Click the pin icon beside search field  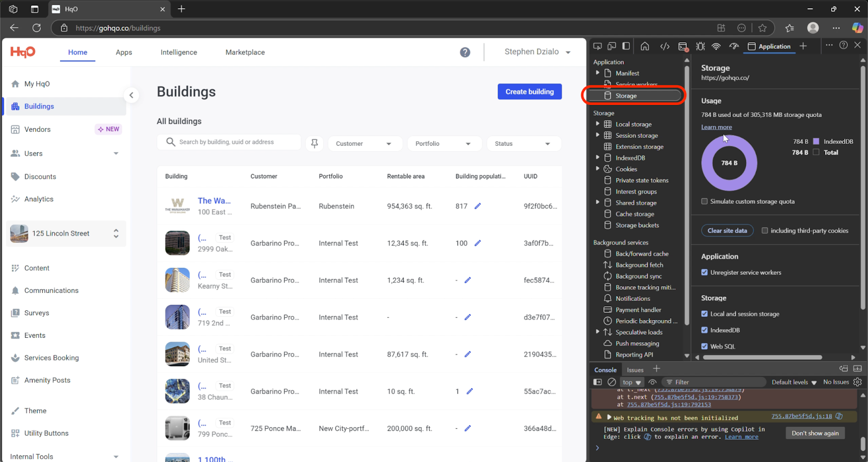tap(314, 144)
